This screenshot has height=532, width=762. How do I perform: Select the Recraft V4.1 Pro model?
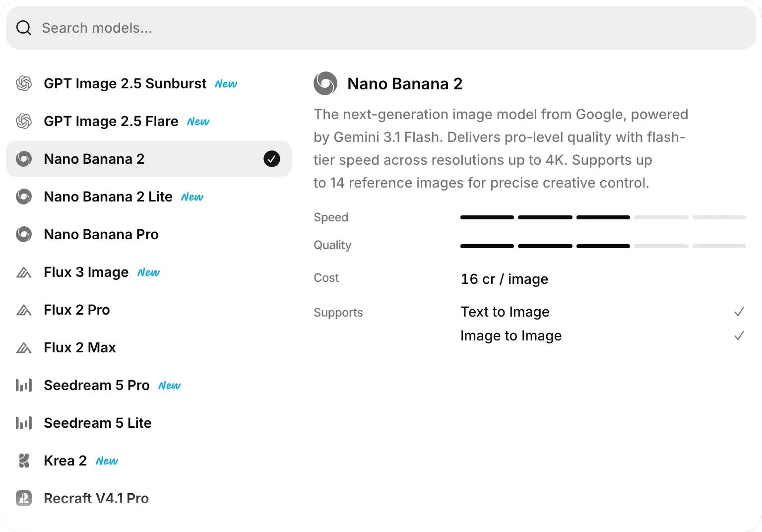click(x=149, y=498)
